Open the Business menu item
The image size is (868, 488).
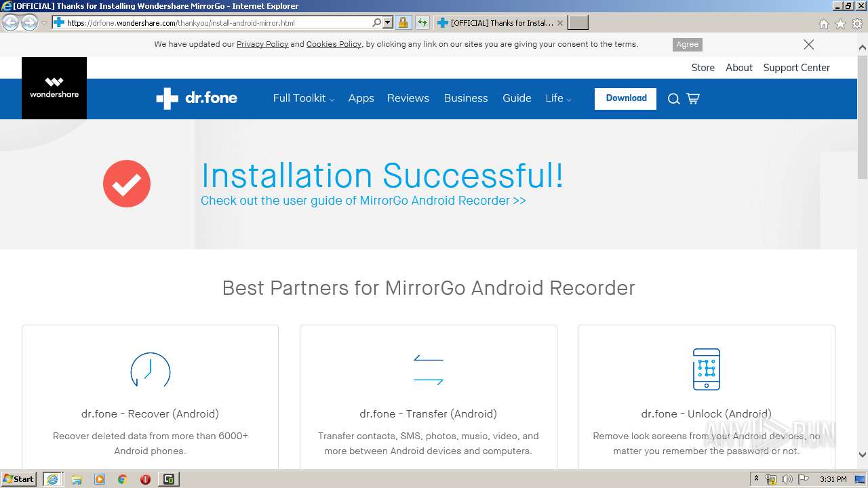[466, 98]
